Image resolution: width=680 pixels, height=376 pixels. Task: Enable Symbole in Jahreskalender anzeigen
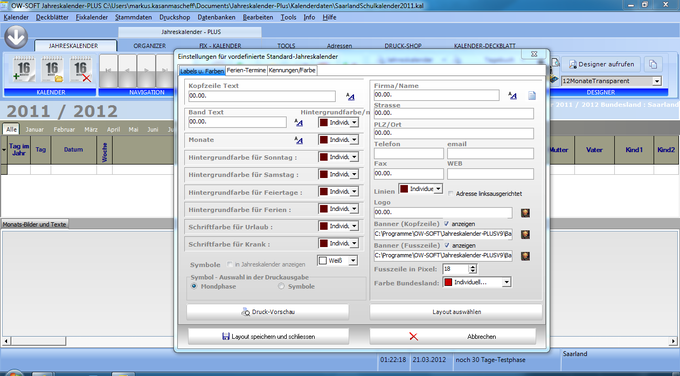(x=230, y=264)
